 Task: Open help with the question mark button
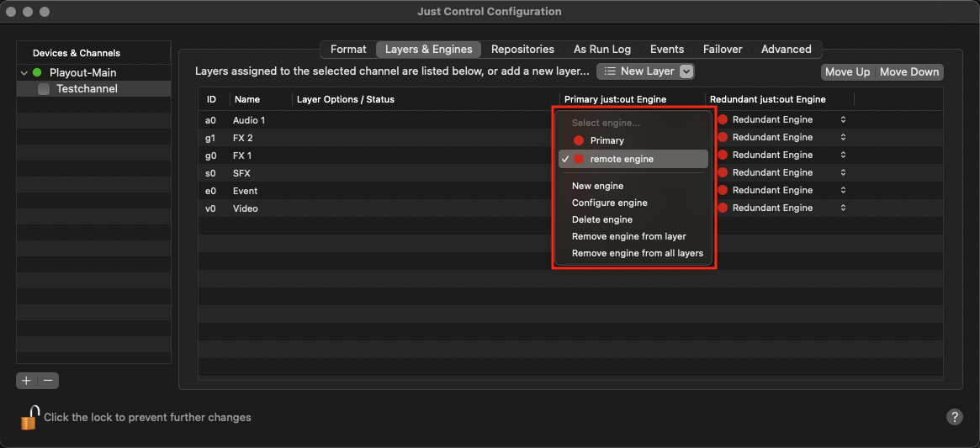pyautogui.click(x=955, y=417)
